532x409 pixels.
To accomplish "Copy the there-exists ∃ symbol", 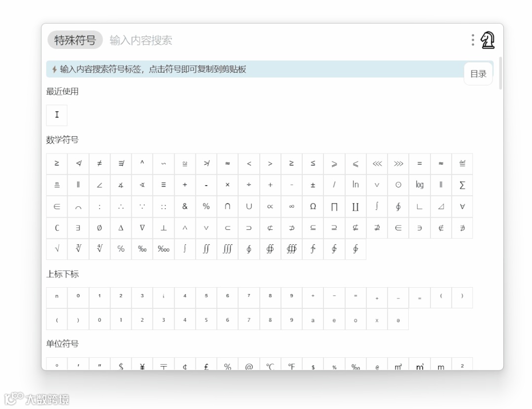I will [x=78, y=228].
